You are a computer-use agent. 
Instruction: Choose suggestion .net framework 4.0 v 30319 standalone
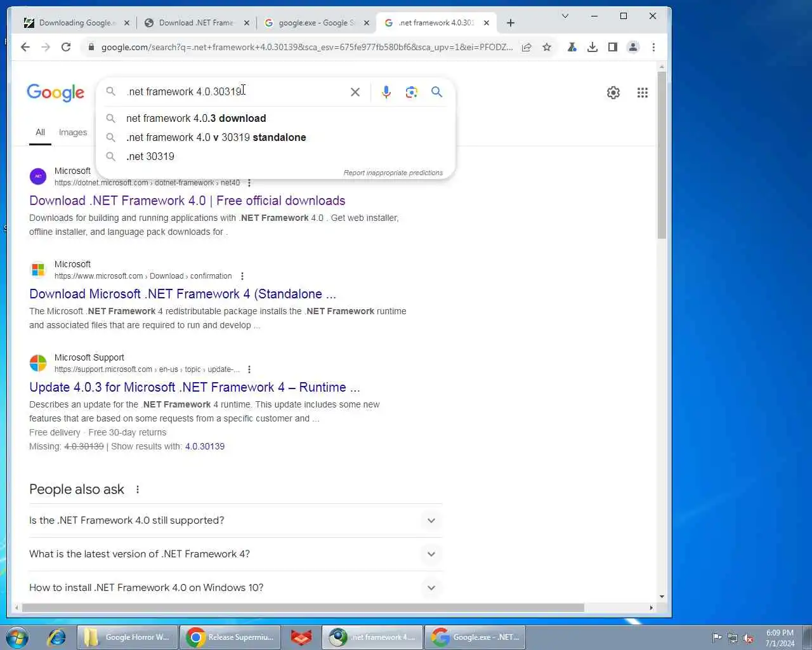click(275, 137)
